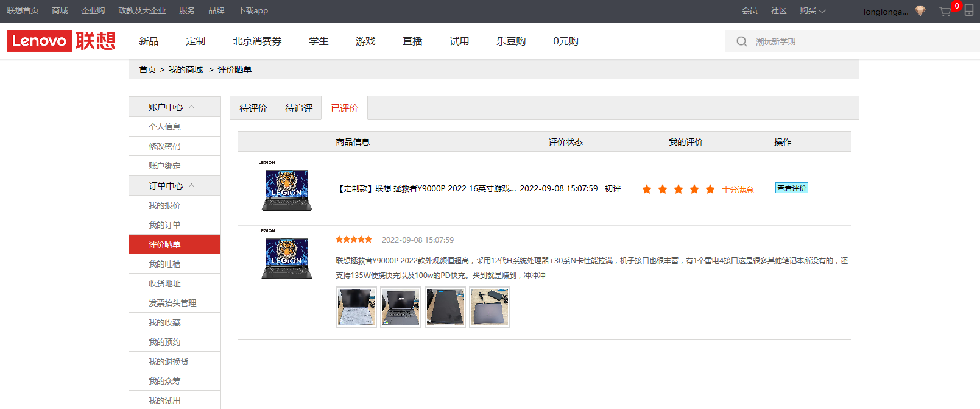
Task: Open the shopping cart icon
Action: click(x=945, y=11)
